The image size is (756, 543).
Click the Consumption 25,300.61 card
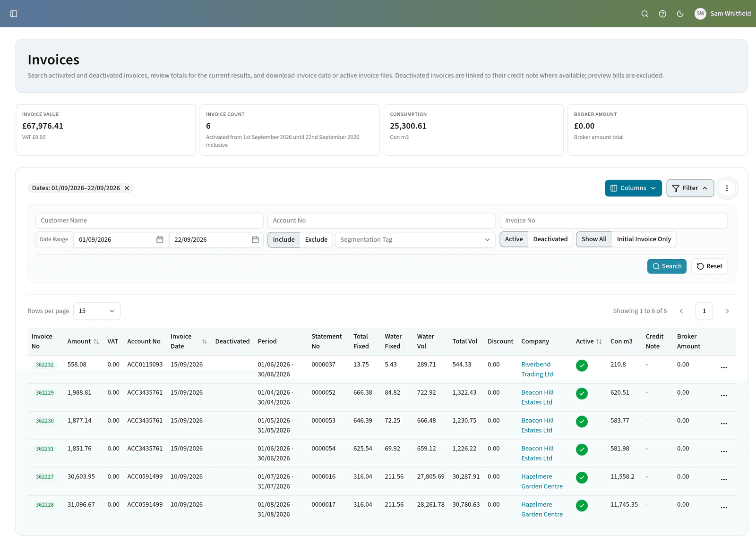[x=473, y=130]
